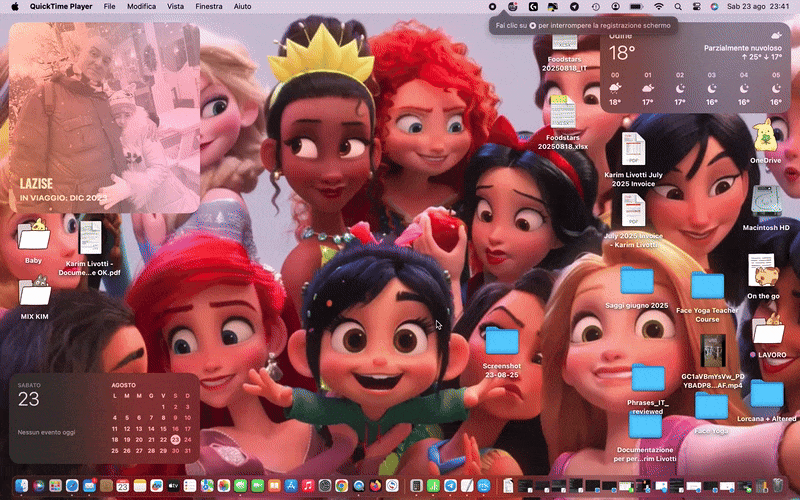
Task: Click the date and time Sab 23 ago
Action: point(758,7)
